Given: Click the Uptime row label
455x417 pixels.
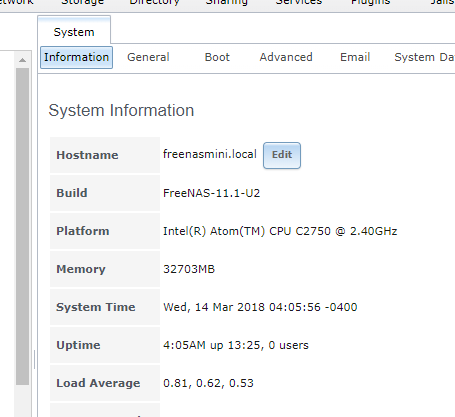Looking at the screenshot, I should click(x=78, y=345).
